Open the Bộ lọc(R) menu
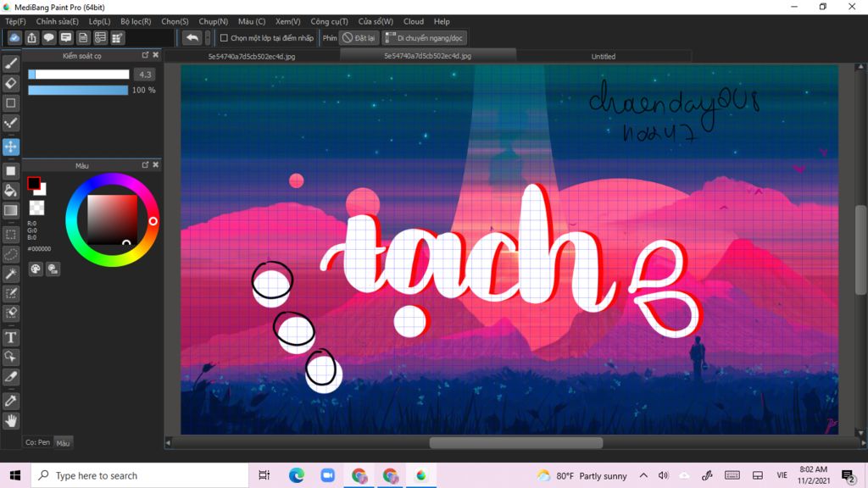The width and height of the screenshot is (868, 488). (x=136, y=21)
